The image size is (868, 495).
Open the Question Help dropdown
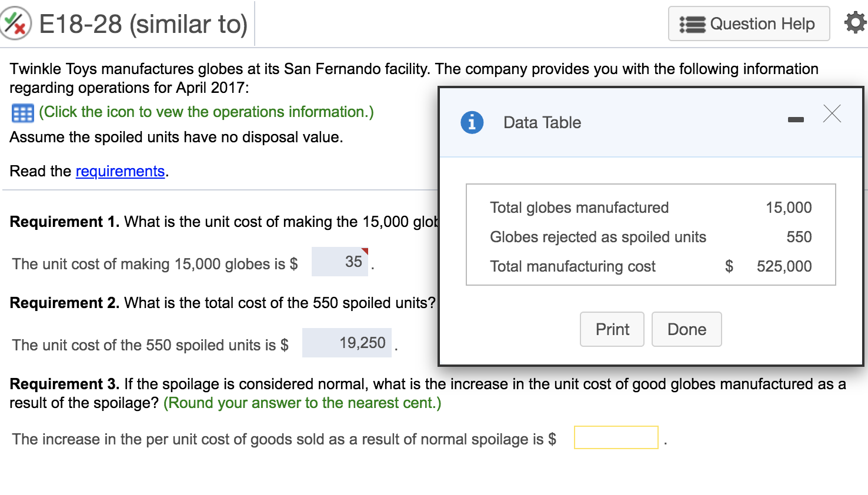click(749, 24)
